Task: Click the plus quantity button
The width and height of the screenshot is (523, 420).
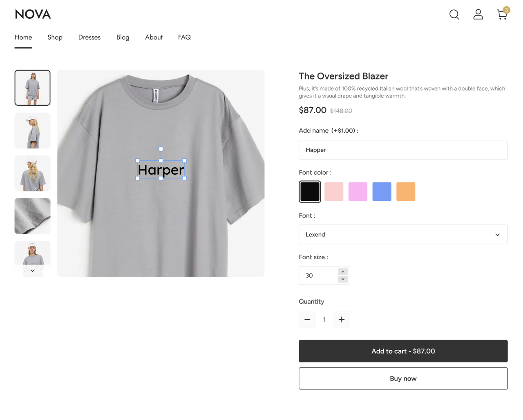Action: pos(342,320)
